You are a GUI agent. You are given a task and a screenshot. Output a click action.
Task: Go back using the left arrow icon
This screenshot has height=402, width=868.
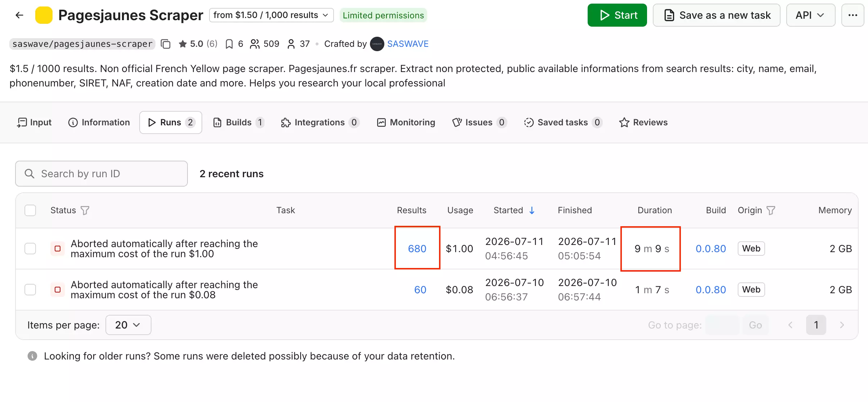click(19, 15)
